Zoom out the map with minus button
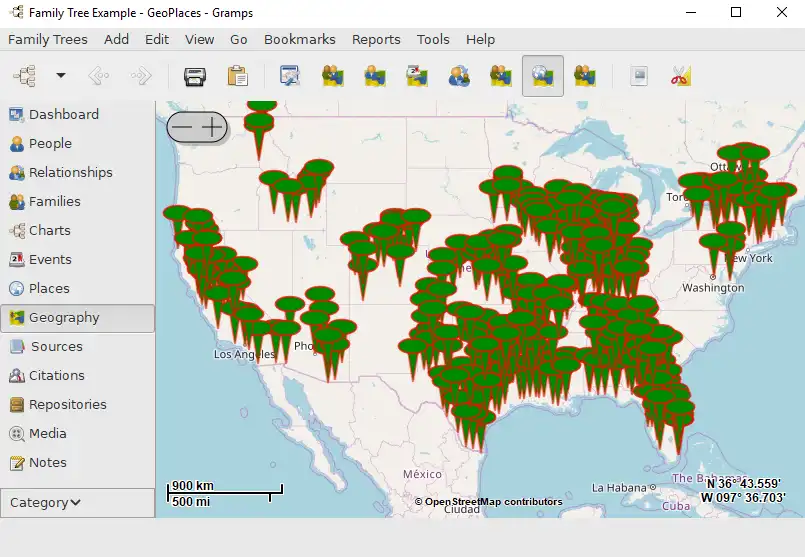The height and width of the screenshot is (557, 805). [x=183, y=127]
